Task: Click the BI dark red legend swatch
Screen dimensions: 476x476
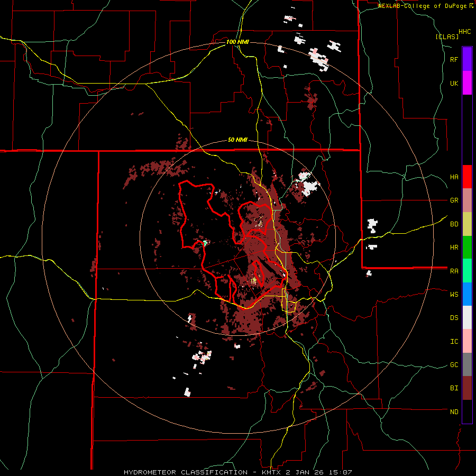Action: 467,388
